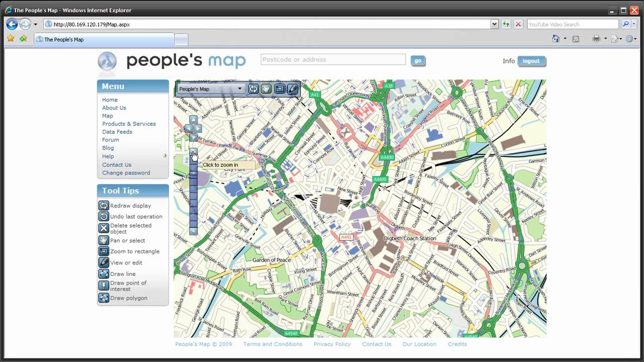Open Blog menu item
Viewport: 644px width, 362px height.
108,148
